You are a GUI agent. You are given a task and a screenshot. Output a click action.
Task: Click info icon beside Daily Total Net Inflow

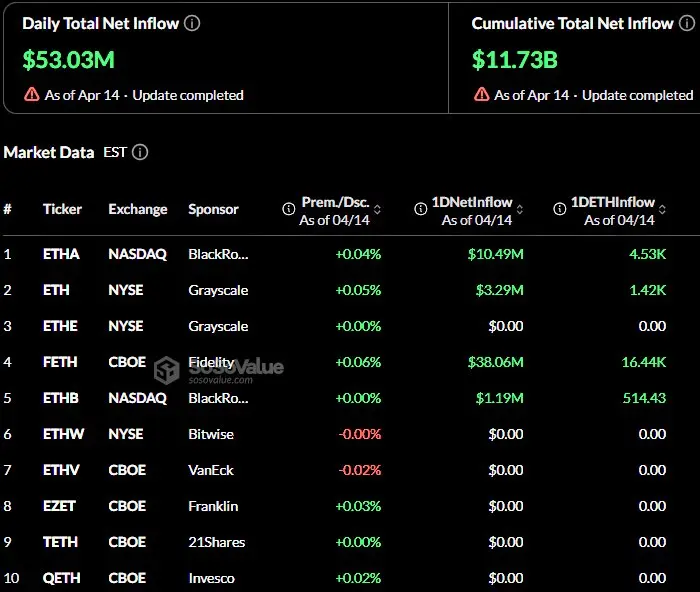pyautogui.click(x=192, y=23)
